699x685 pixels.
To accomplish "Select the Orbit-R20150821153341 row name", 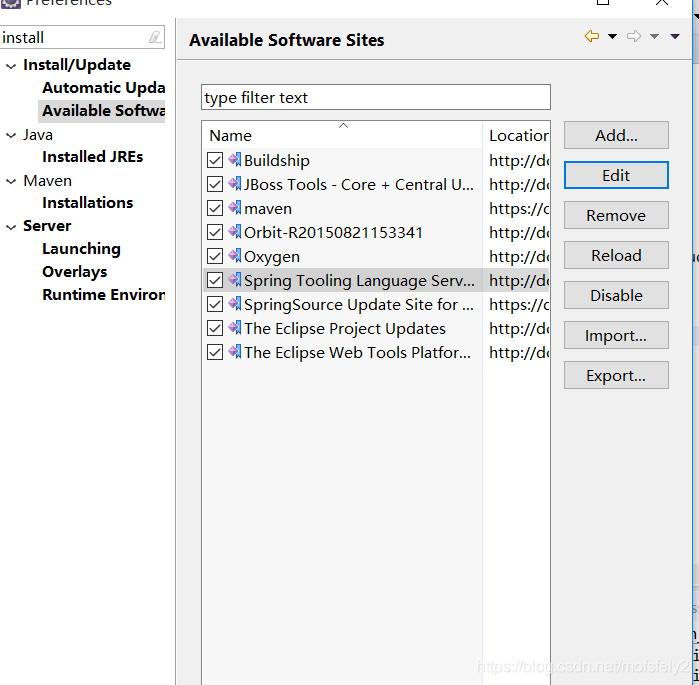I will pyautogui.click(x=333, y=232).
